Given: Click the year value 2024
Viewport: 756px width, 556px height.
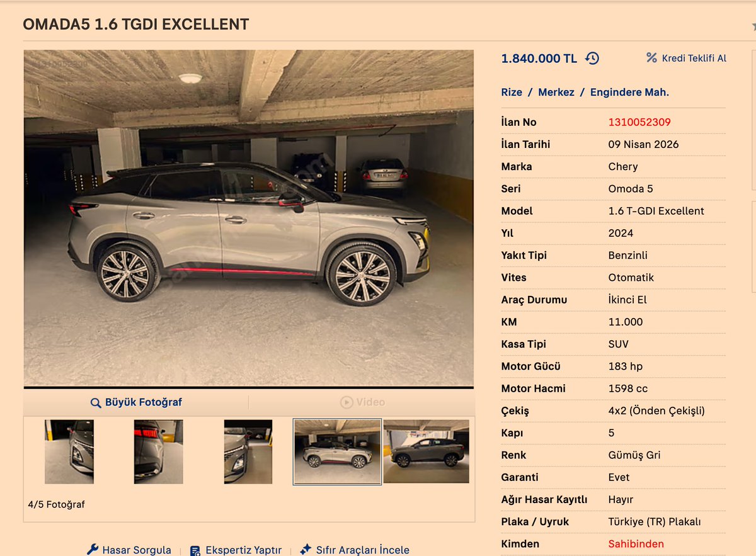Looking at the screenshot, I should pos(621,233).
